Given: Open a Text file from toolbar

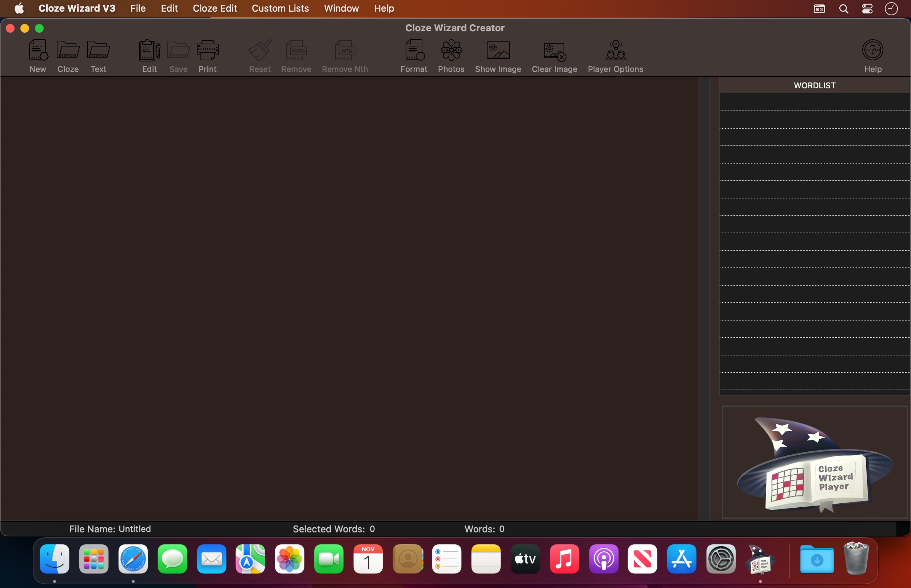Looking at the screenshot, I should (x=98, y=51).
